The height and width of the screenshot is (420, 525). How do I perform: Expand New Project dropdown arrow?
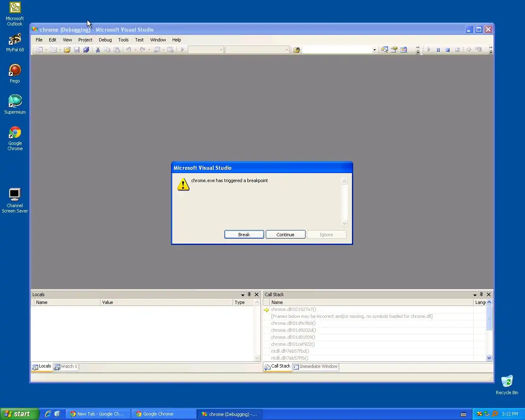46,50
